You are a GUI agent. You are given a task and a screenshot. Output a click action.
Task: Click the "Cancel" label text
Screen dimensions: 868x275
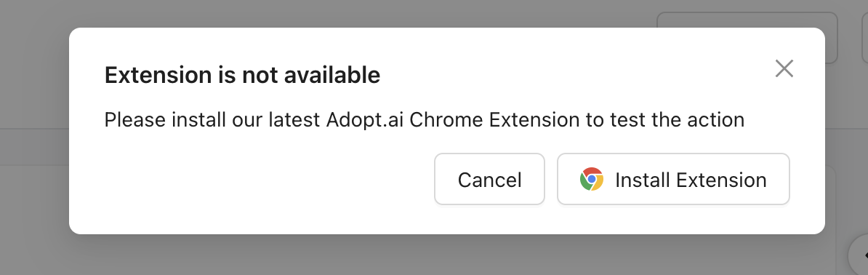[489, 180]
